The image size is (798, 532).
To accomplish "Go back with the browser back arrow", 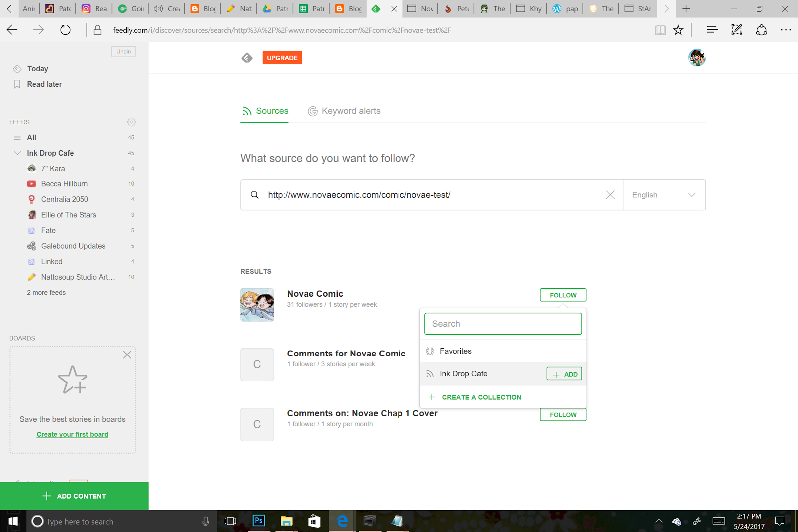I will point(12,30).
